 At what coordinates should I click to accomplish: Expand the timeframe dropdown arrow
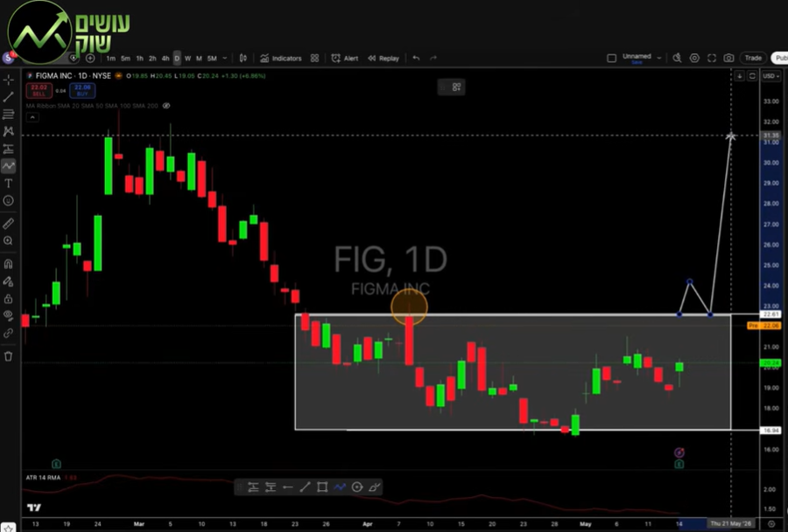(x=225, y=59)
